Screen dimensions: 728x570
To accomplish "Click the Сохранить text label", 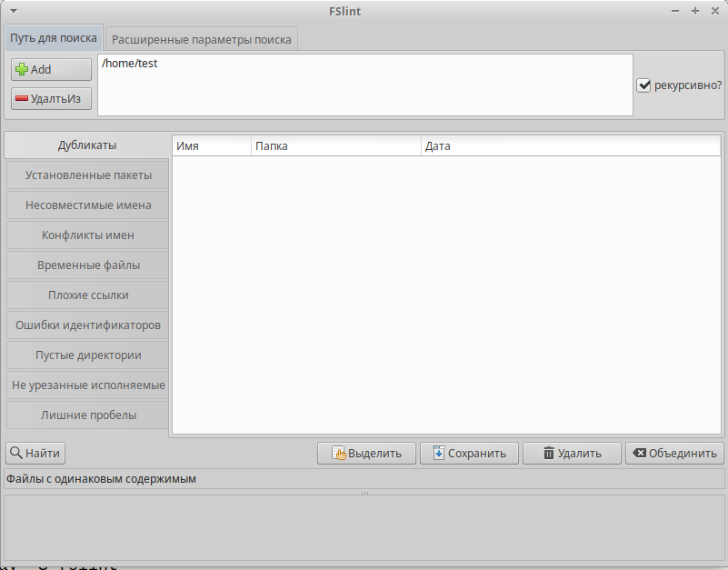I will pos(477,454).
